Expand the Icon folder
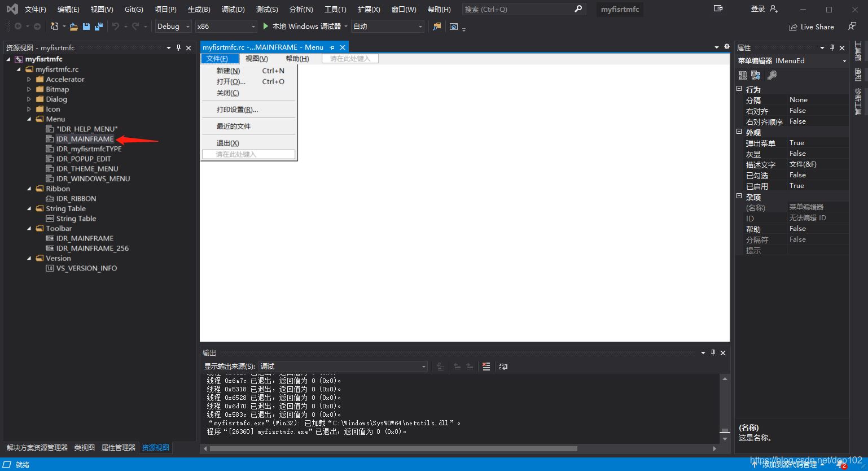Screen dimensions: 868x471 29,110
